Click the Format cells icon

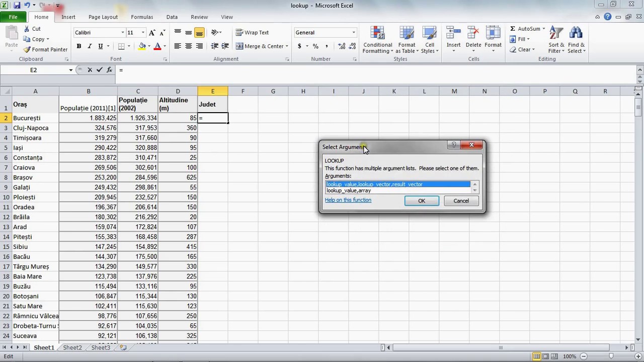(x=493, y=33)
